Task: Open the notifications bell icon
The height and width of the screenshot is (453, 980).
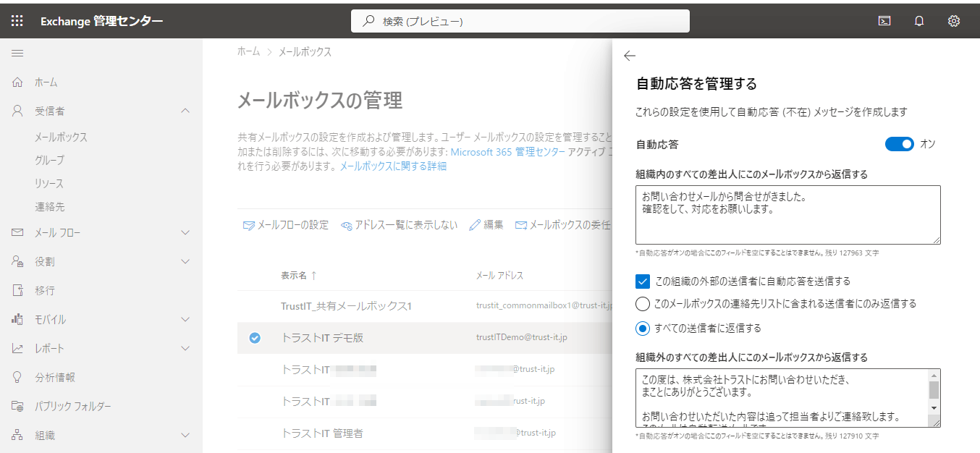Action: point(919,21)
